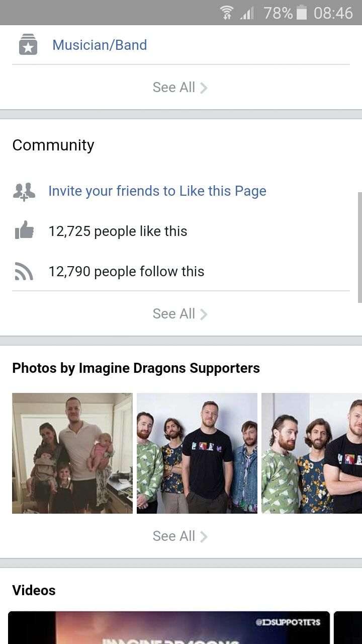Tap the battery icon in status bar
The image size is (362, 644).
(302, 13)
